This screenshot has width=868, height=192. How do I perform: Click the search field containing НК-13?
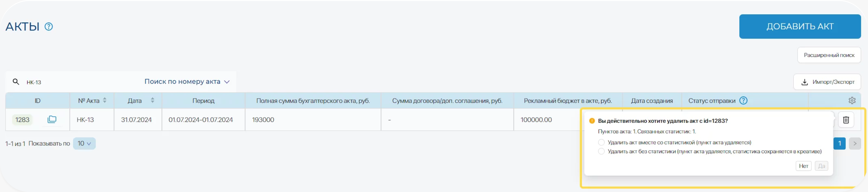[x=81, y=82]
